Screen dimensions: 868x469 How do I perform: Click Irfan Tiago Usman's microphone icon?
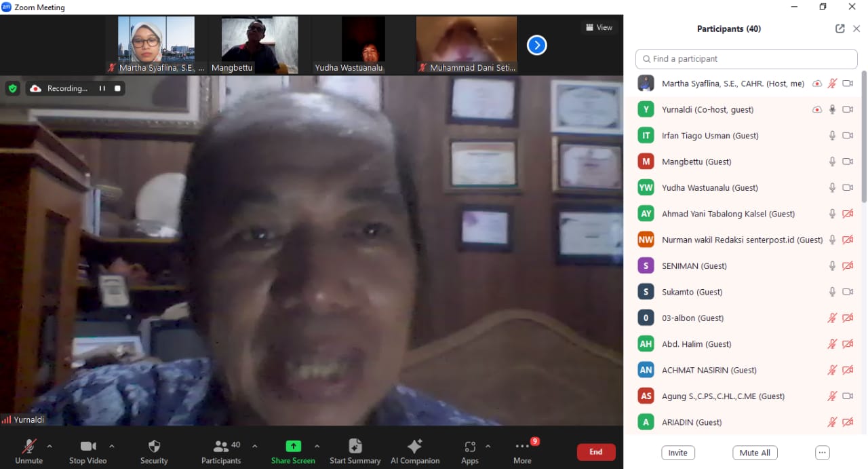click(x=832, y=136)
